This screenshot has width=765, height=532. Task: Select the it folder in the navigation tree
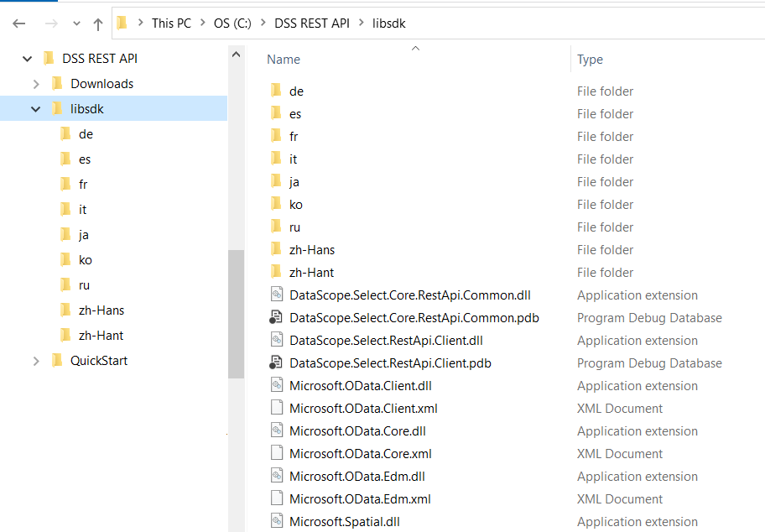(x=82, y=210)
